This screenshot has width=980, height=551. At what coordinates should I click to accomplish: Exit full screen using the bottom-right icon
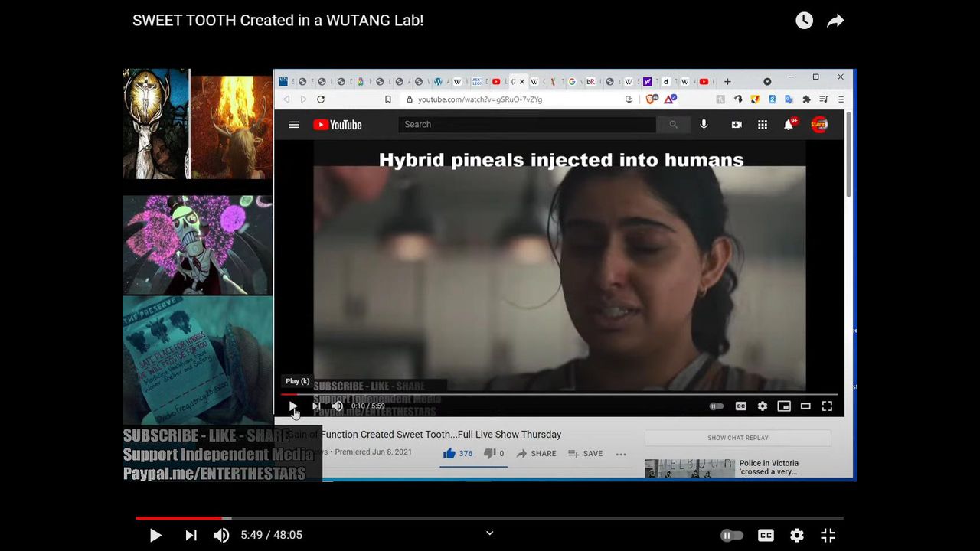(x=828, y=535)
